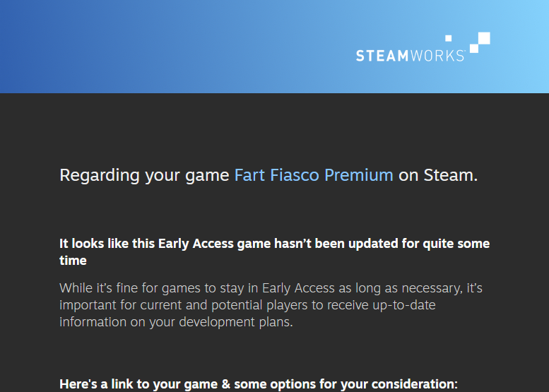Click the line "information on your development plans."
This screenshot has height=392, width=549.
coord(175,322)
